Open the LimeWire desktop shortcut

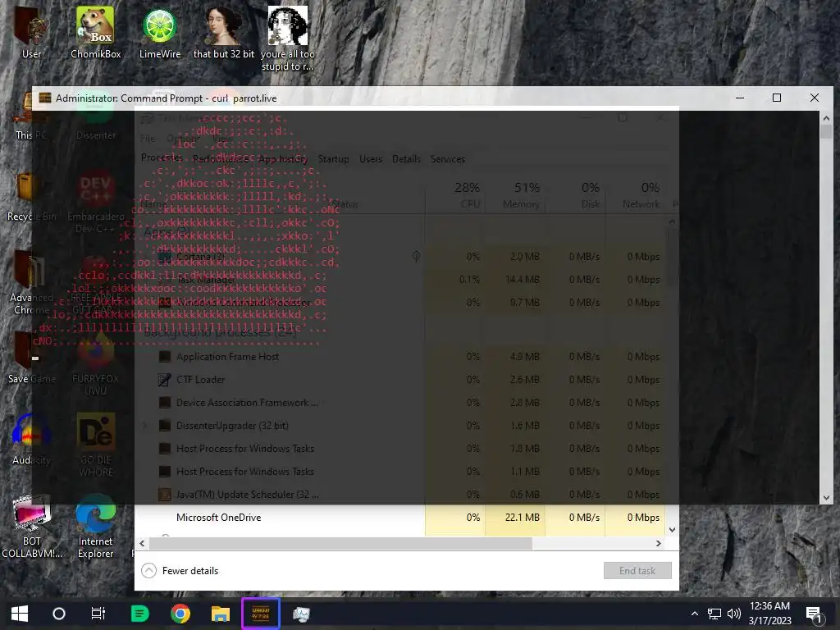(160, 32)
